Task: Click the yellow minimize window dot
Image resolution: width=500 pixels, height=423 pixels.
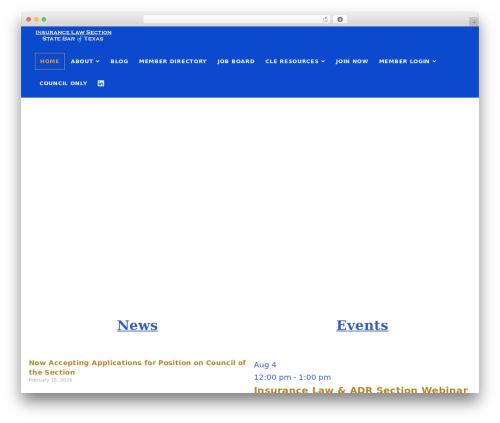Action: [36, 20]
